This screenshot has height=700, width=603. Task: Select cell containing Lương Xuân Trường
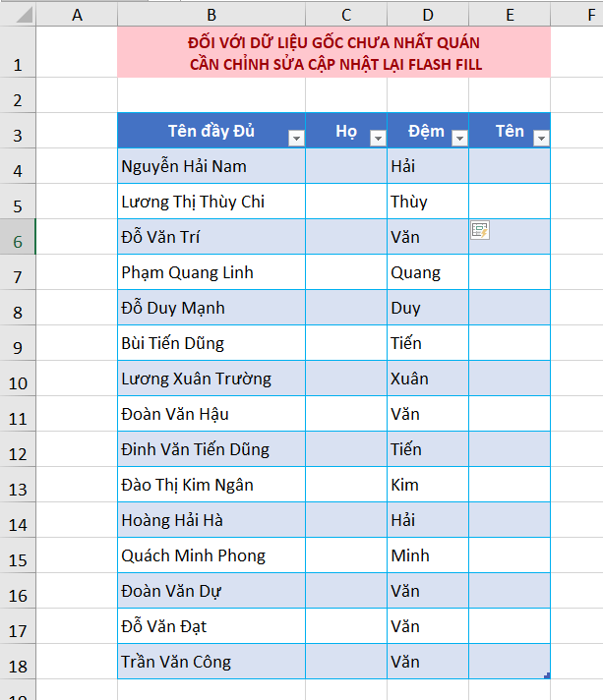click(x=211, y=379)
